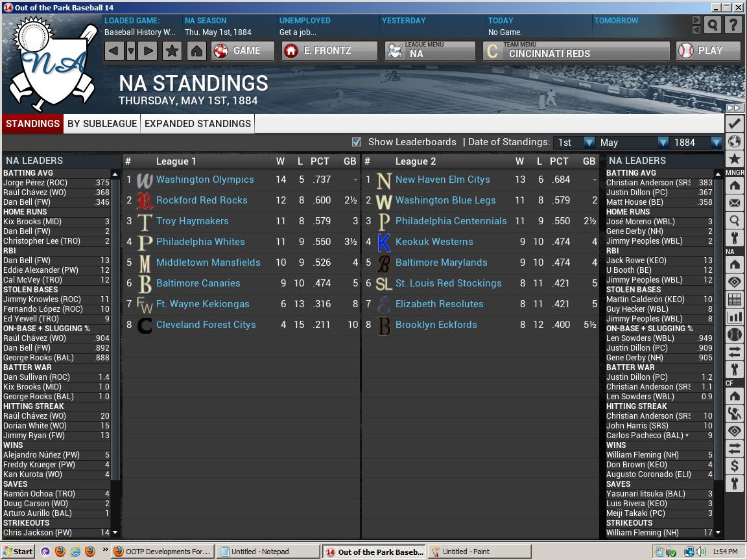Viewport: 747px width, 560px height.
Task: Open the Cleveland Forest Citys team link
Action: click(206, 325)
